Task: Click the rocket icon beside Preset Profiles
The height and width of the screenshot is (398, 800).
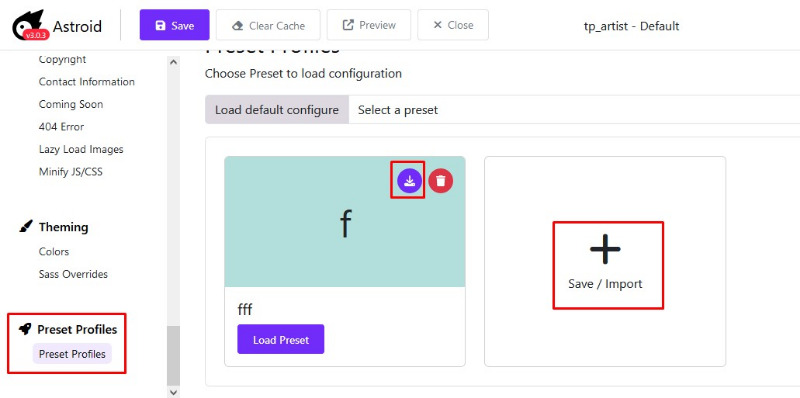Action: pos(25,329)
